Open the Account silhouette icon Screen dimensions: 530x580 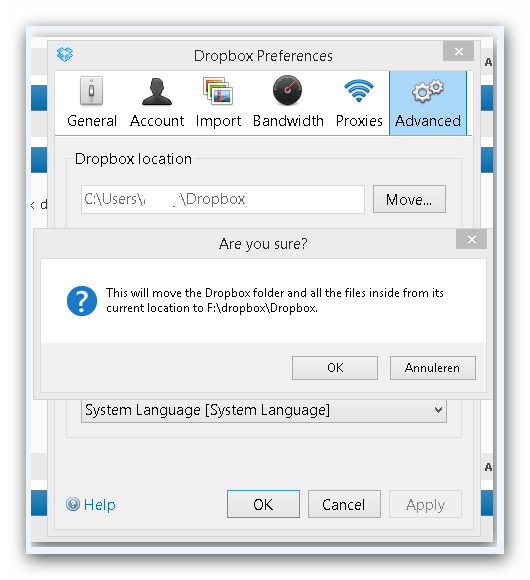(157, 92)
